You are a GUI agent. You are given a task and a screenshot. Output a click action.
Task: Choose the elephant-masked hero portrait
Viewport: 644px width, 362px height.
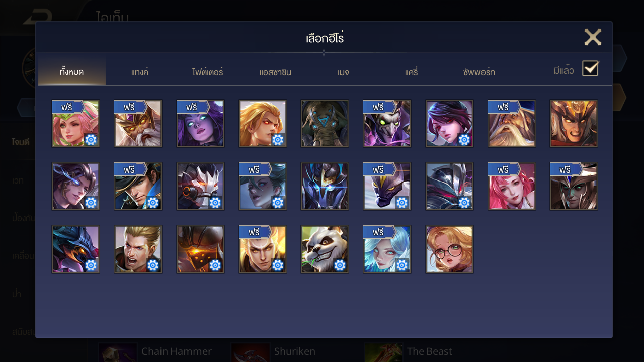click(x=325, y=124)
